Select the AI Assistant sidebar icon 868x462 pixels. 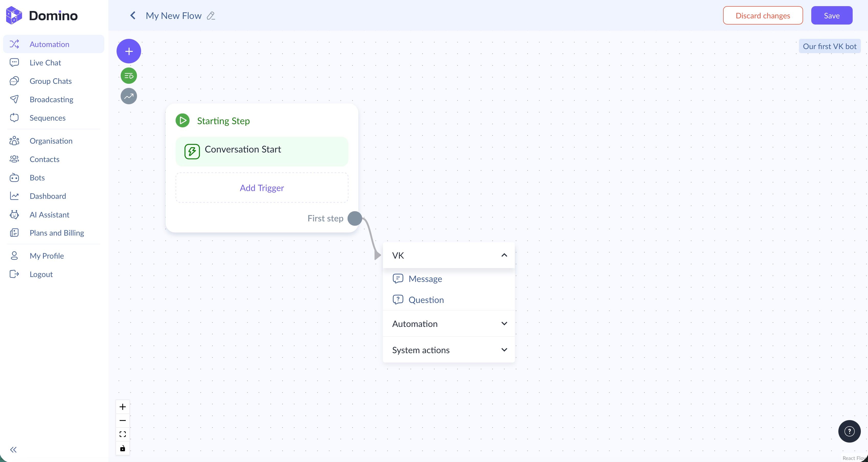pyautogui.click(x=14, y=214)
